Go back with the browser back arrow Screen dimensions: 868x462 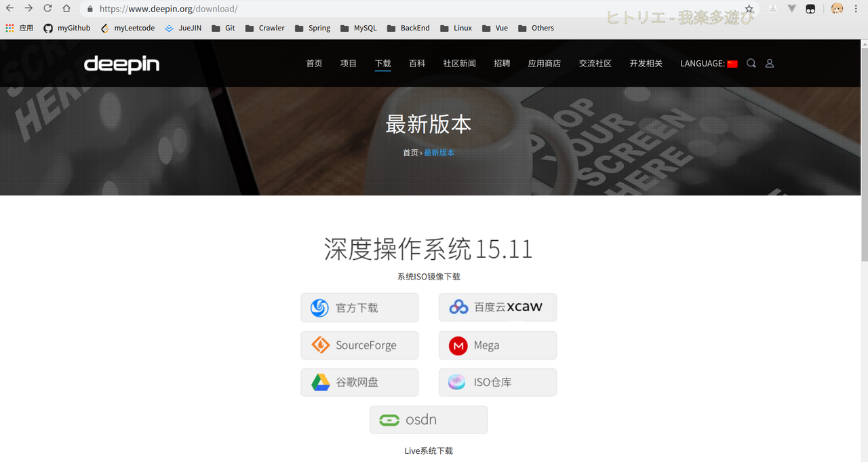[x=9, y=9]
